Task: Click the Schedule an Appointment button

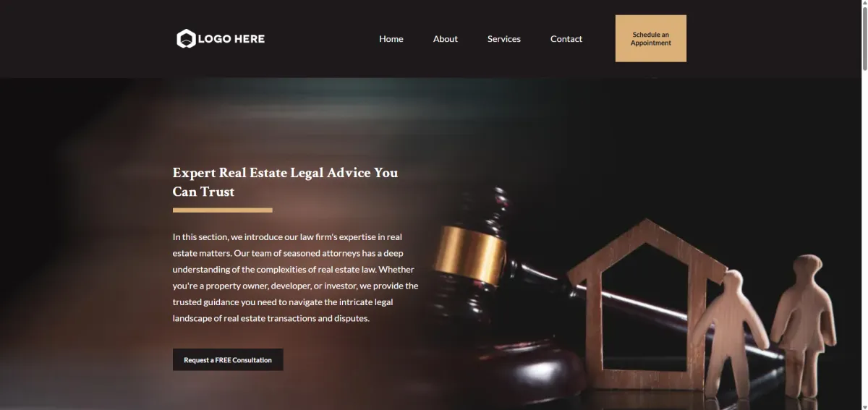Action: pyautogui.click(x=651, y=38)
